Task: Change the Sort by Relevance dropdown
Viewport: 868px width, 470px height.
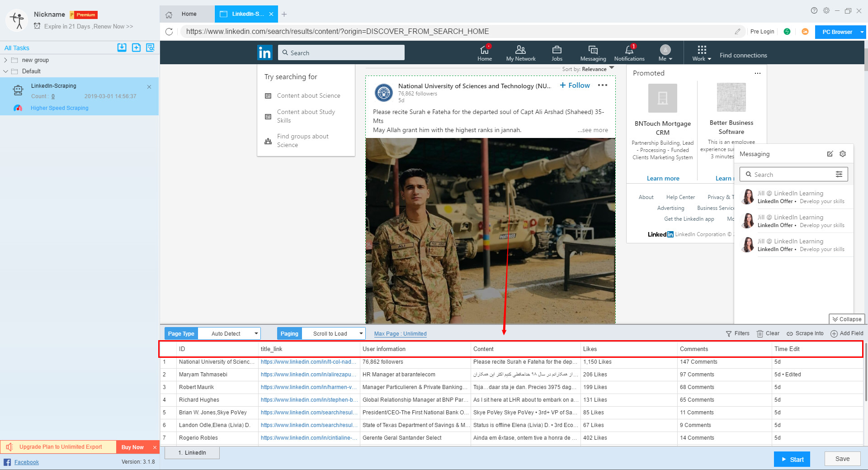Action: pos(588,69)
